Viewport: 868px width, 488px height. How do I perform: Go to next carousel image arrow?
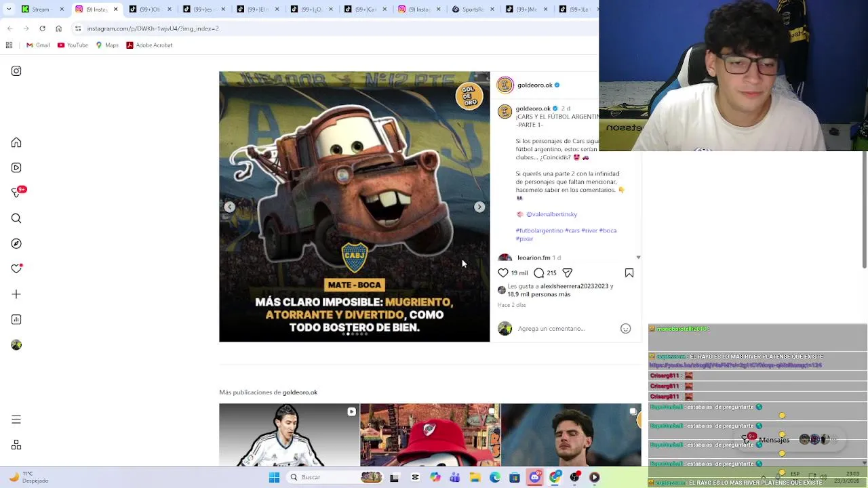click(x=479, y=207)
